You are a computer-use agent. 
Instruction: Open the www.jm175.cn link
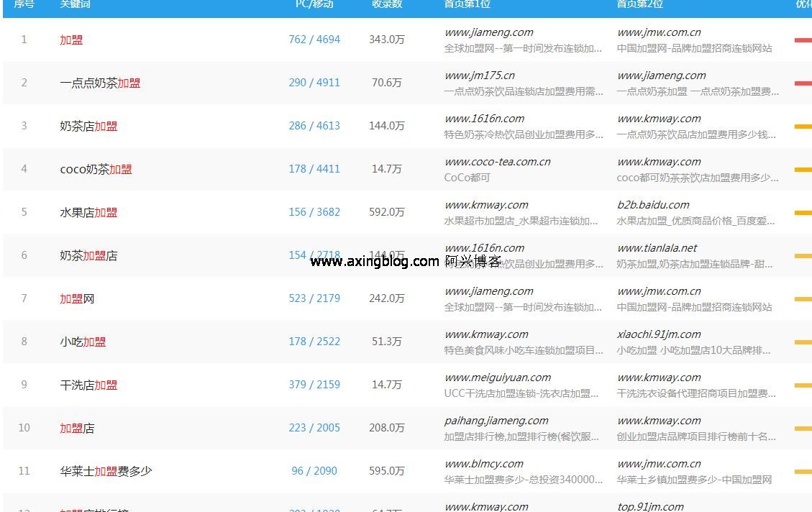[x=480, y=76]
